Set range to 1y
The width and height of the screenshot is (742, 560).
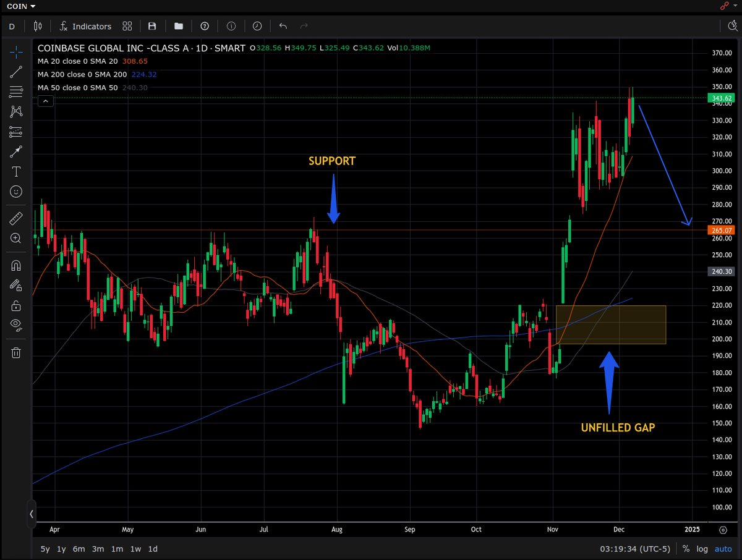[x=61, y=548]
